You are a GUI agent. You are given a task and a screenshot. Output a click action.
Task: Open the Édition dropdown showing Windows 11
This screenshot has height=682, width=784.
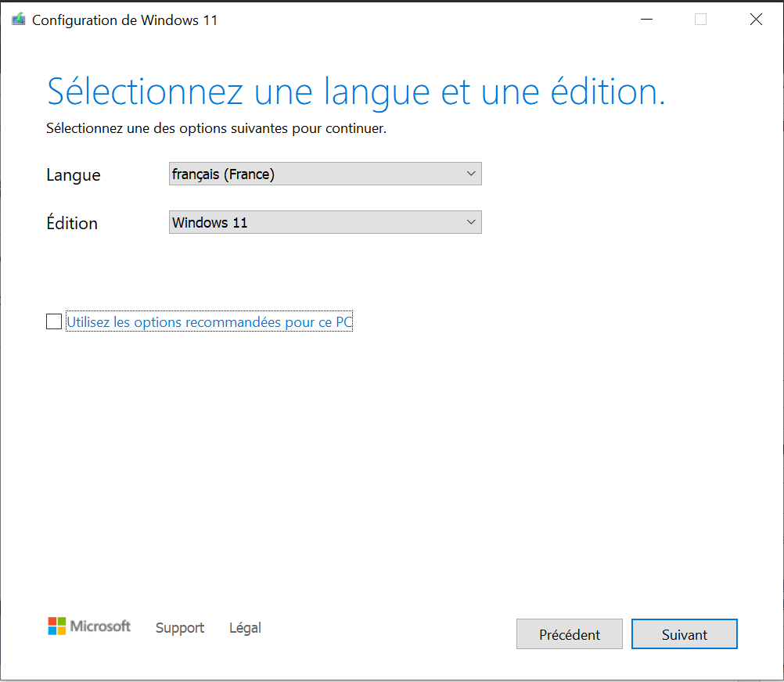[325, 222]
